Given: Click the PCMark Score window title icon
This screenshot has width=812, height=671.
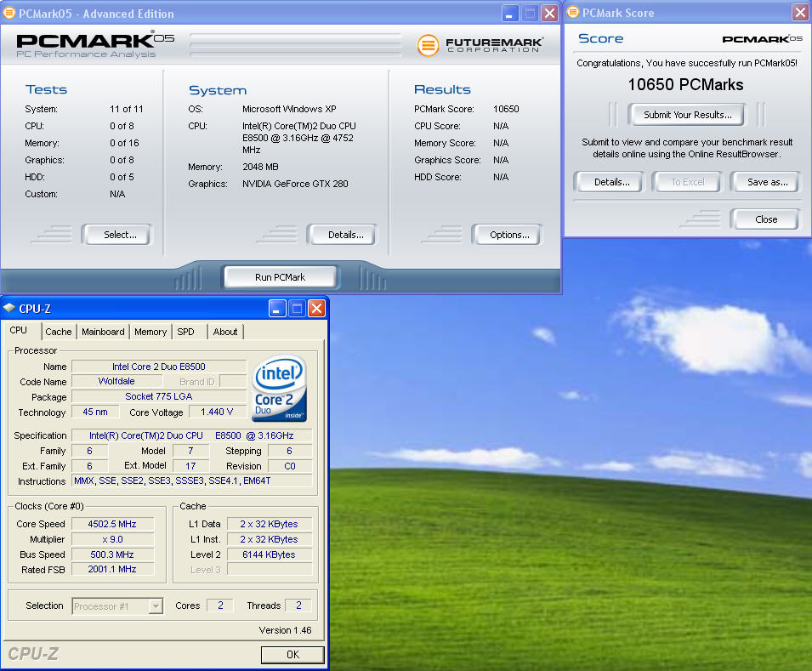Looking at the screenshot, I should (573, 13).
